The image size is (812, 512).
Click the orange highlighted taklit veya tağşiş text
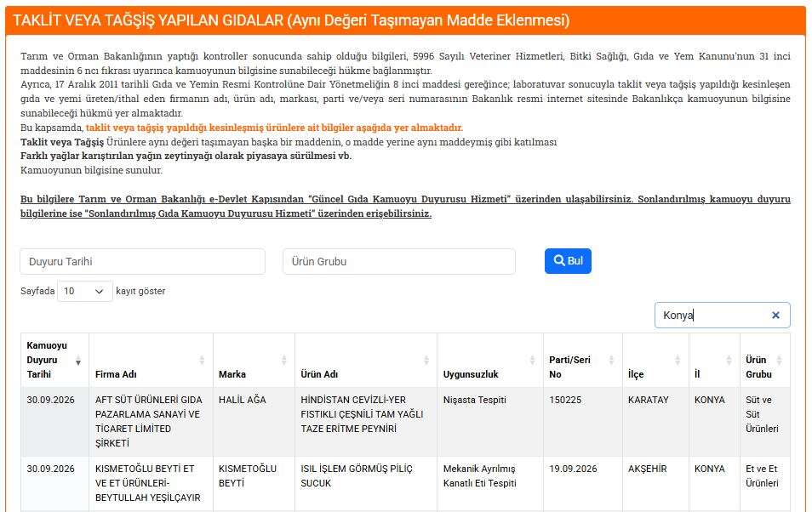click(x=274, y=128)
